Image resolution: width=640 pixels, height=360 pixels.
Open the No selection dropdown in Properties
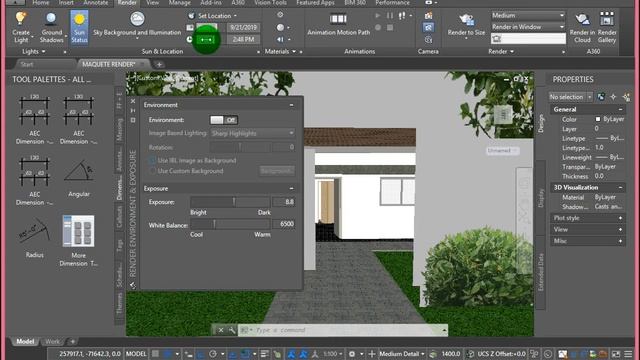(570, 97)
